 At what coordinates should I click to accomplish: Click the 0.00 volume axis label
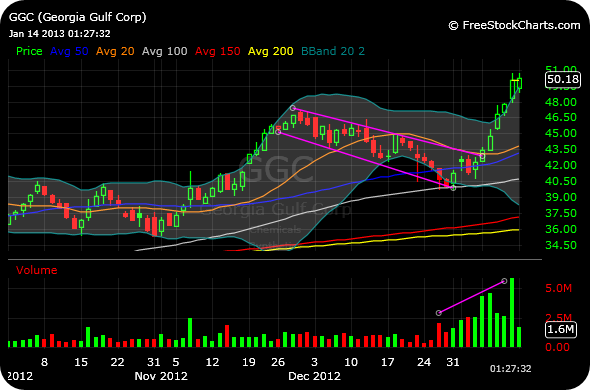click(x=558, y=347)
